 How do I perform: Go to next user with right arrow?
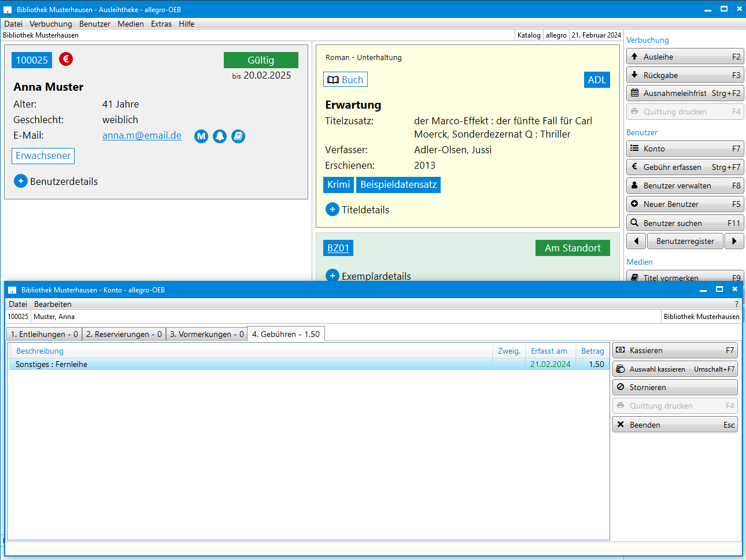pos(734,241)
